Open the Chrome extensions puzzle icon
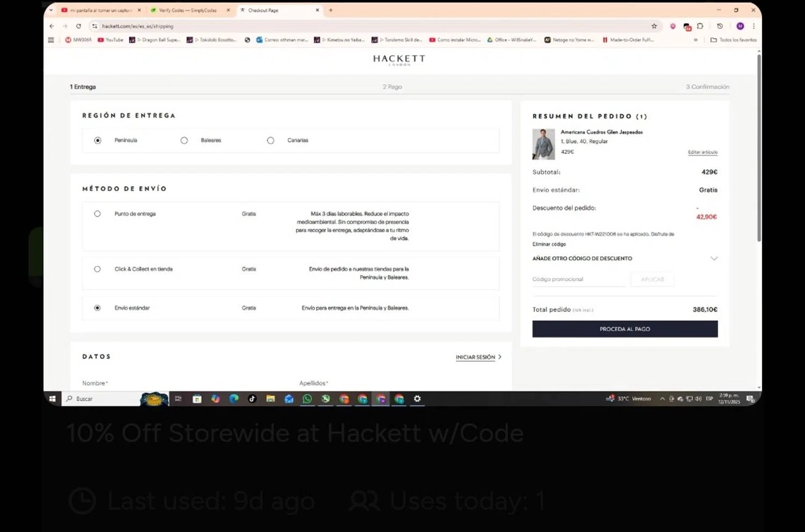 (x=700, y=26)
